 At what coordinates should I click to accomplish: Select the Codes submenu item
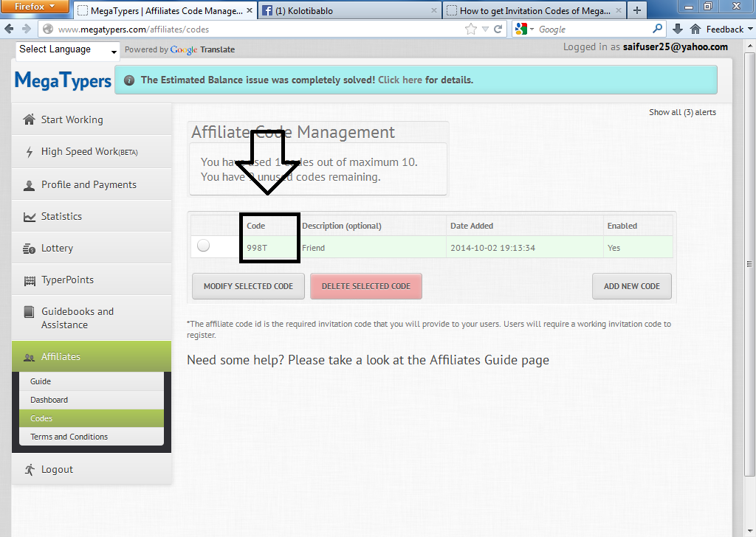click(x=92, y=418)
